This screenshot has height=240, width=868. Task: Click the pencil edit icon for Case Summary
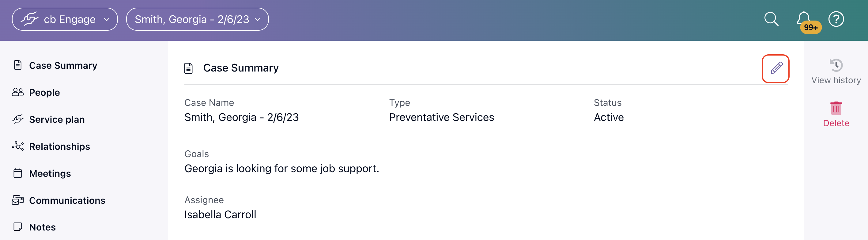pos(776,68)
